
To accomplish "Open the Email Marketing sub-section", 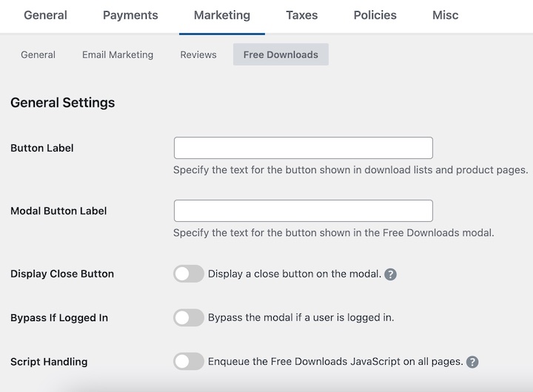I will click(x=118, y=55).
